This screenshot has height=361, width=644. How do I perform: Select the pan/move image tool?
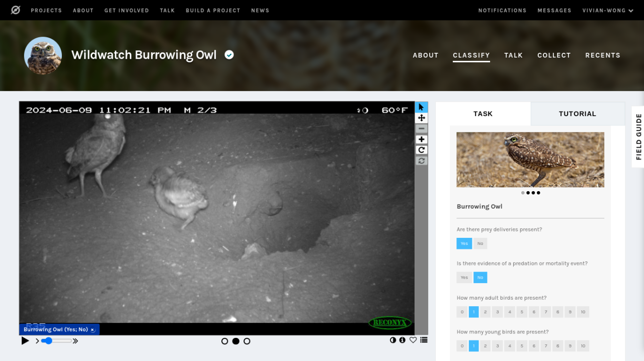[x=422, y=118]
